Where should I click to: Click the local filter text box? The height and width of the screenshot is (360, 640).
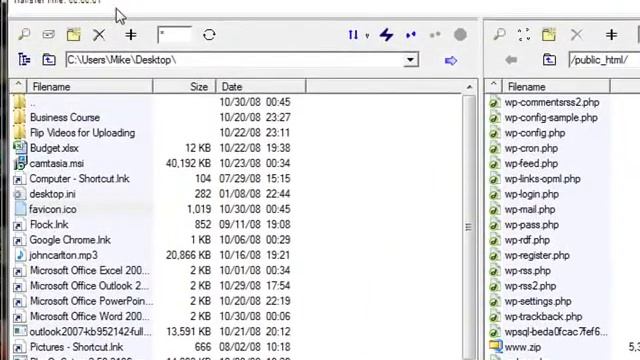[174, 35]
